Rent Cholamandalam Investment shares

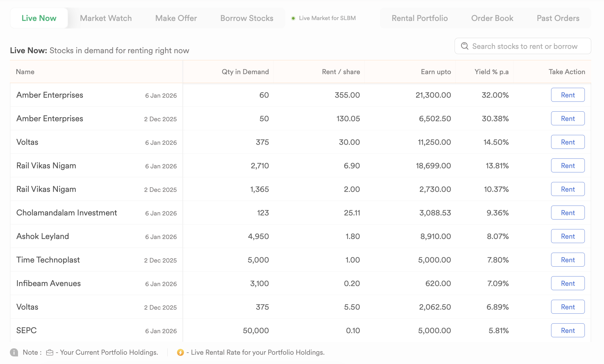pyautogui.click(x=568, y=213)
